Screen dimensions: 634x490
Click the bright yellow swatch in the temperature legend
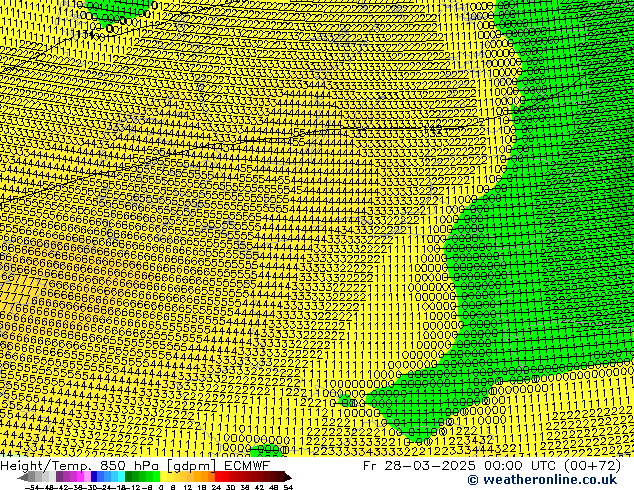pos(163,477)
